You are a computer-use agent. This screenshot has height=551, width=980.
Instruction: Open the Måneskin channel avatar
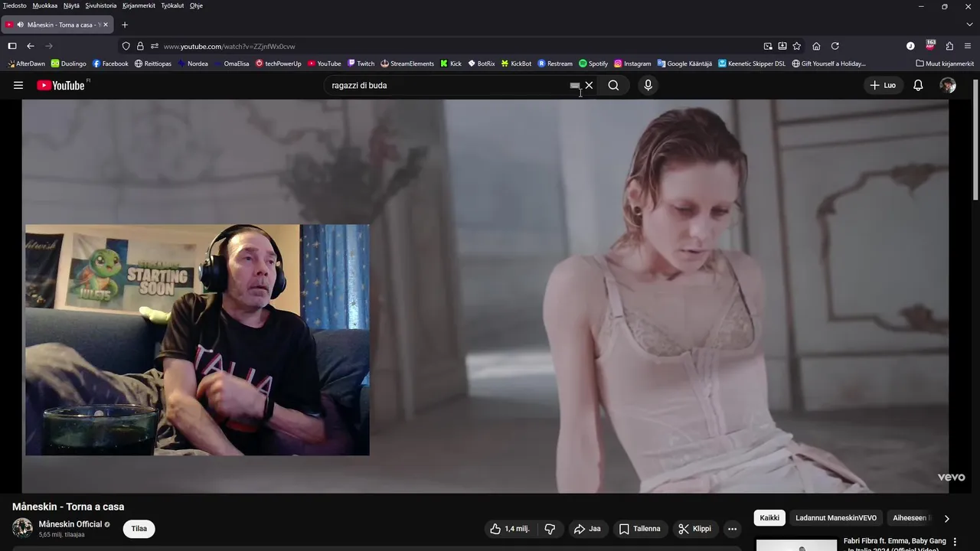coord(22,528)
